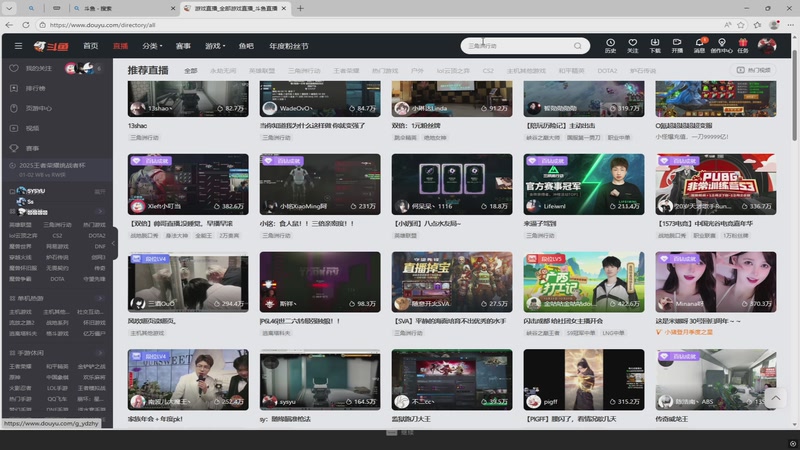
Task: Select the 三角洲行动 filter tab
Action: click(x=304, y=70)
